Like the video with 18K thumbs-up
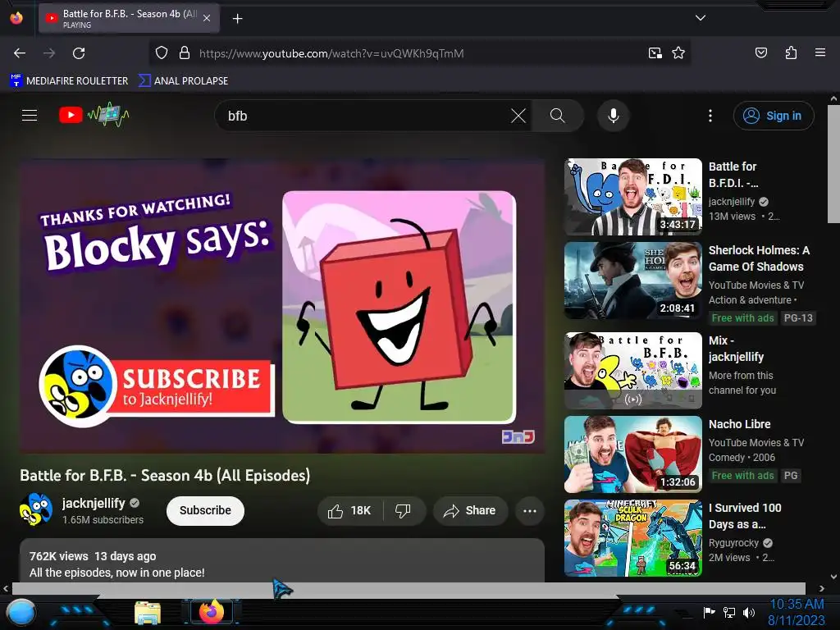The height and width of the screenshot is (630, 840). (350, 511)
